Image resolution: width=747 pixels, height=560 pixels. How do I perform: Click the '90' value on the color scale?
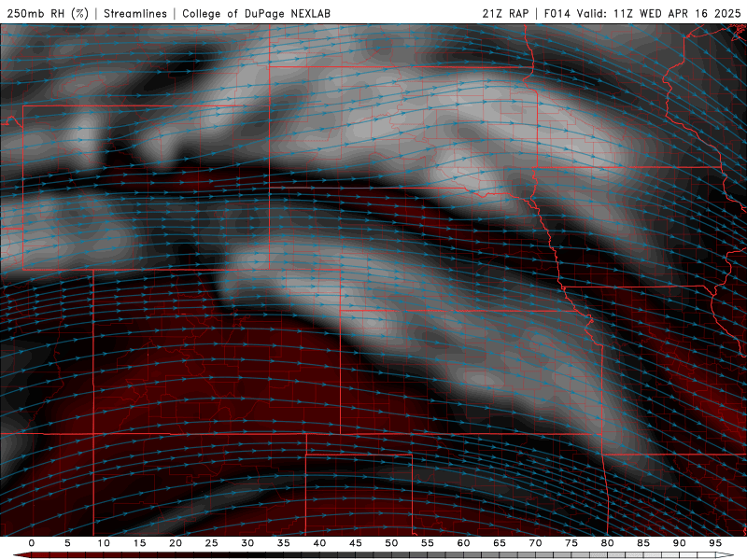680,543
